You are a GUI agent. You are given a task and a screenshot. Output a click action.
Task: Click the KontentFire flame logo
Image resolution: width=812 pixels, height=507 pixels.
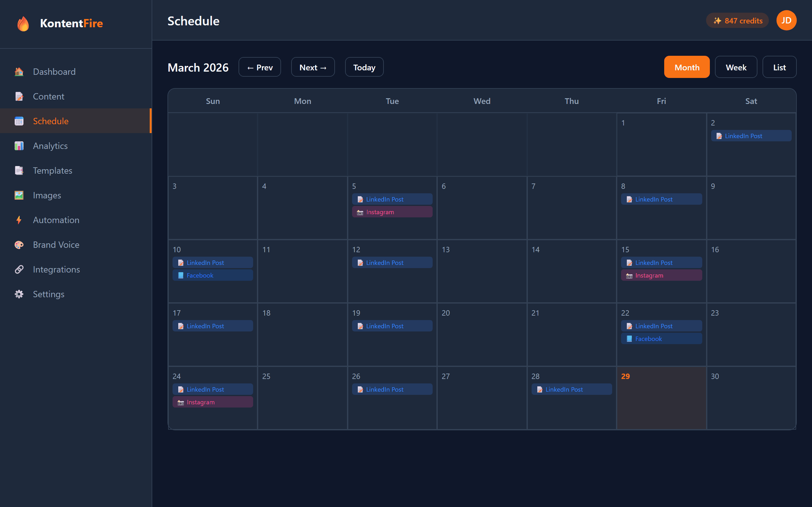coord(23,23)
